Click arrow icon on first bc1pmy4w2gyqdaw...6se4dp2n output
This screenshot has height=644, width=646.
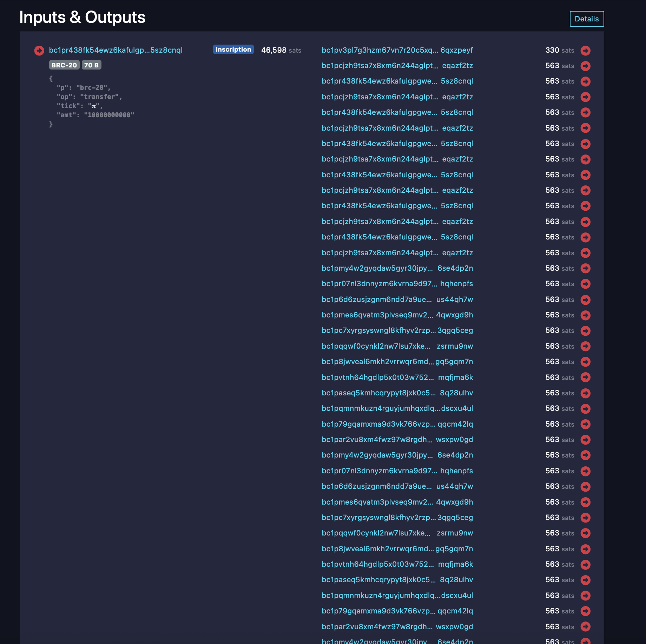pos(585,268)
